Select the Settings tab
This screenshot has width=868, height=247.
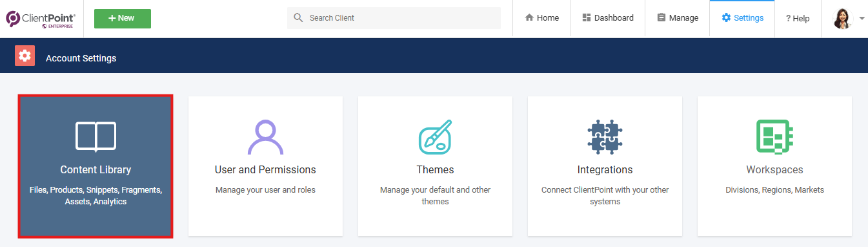[x=742, y=18]
